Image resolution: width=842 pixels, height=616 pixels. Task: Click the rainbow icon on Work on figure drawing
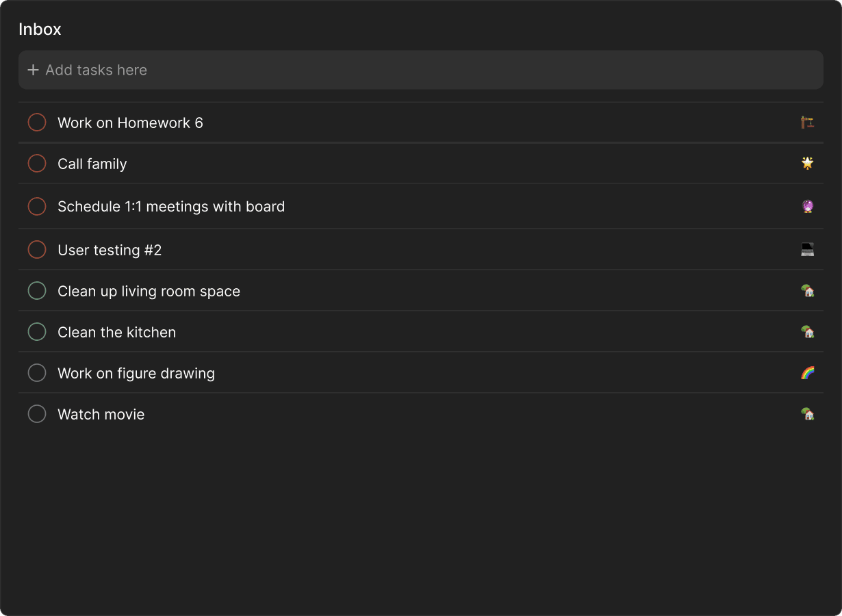point(808,373)
